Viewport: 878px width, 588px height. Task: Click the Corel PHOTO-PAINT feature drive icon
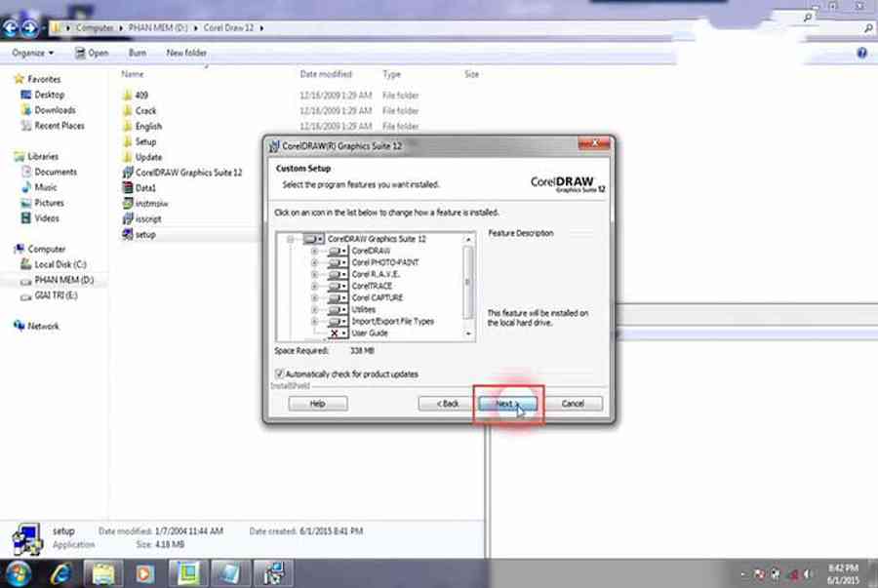click(338, 262)
